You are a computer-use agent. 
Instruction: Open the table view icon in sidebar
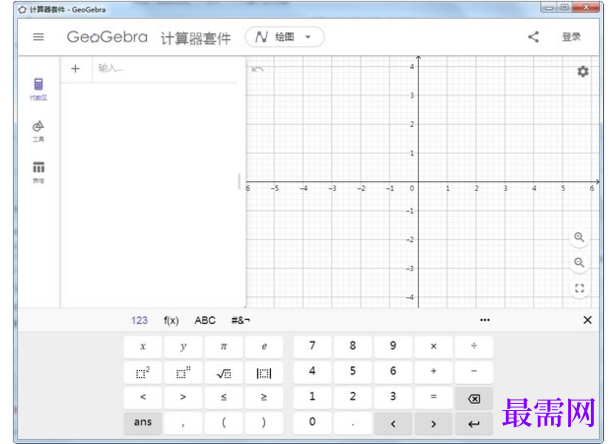[x=38, y=172]
